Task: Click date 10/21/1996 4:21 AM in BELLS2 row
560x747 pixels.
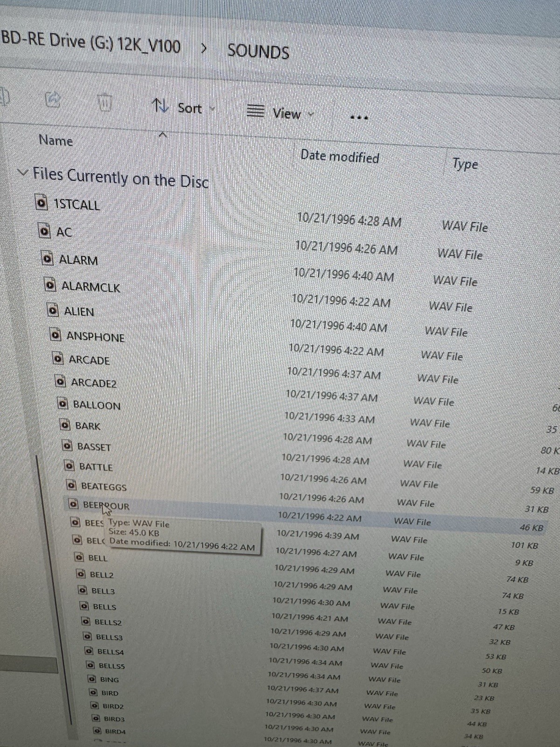Action: point(310,618)
